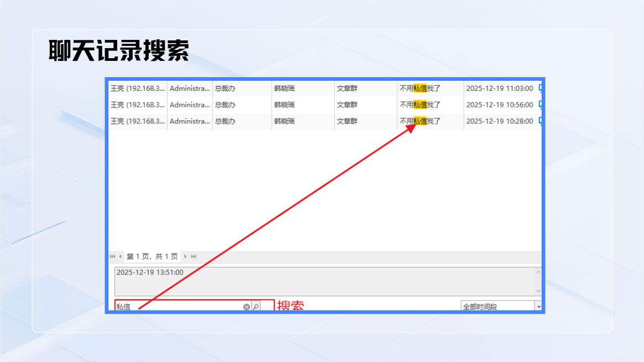Go to the first page of results
The image size is (644, 362).
[x=112, y=256]
